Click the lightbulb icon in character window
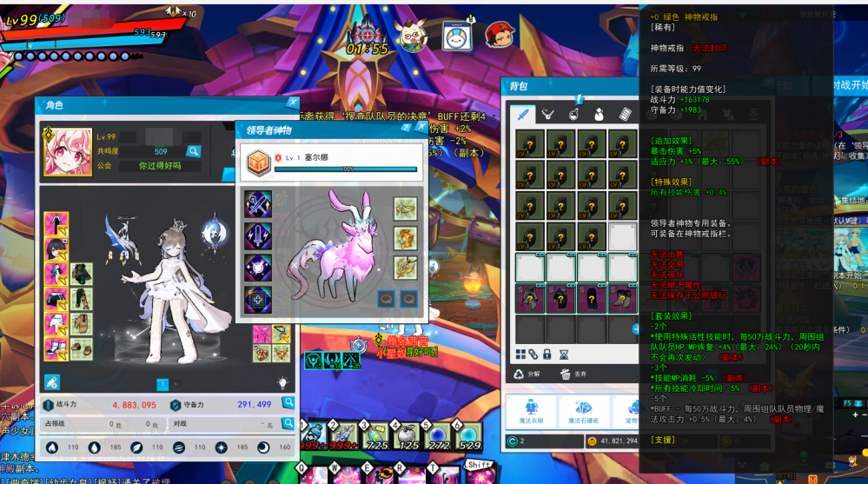The width and height of the screenshot is (868, 484). coord(282,382)
